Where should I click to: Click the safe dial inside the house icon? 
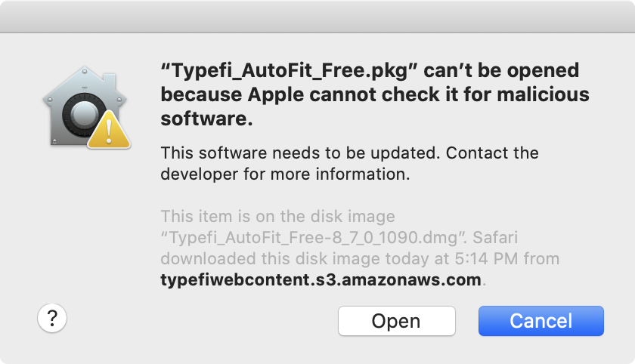[84, 115]
